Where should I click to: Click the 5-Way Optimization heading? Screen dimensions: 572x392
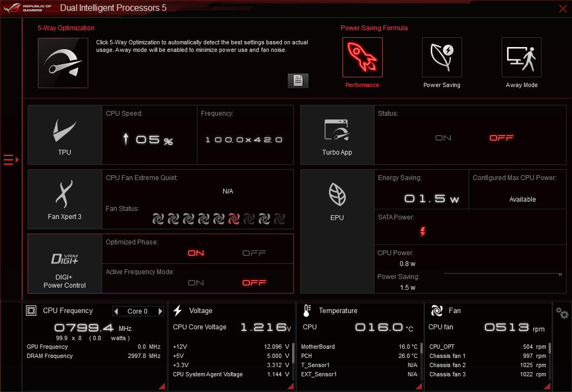(66, 28)
